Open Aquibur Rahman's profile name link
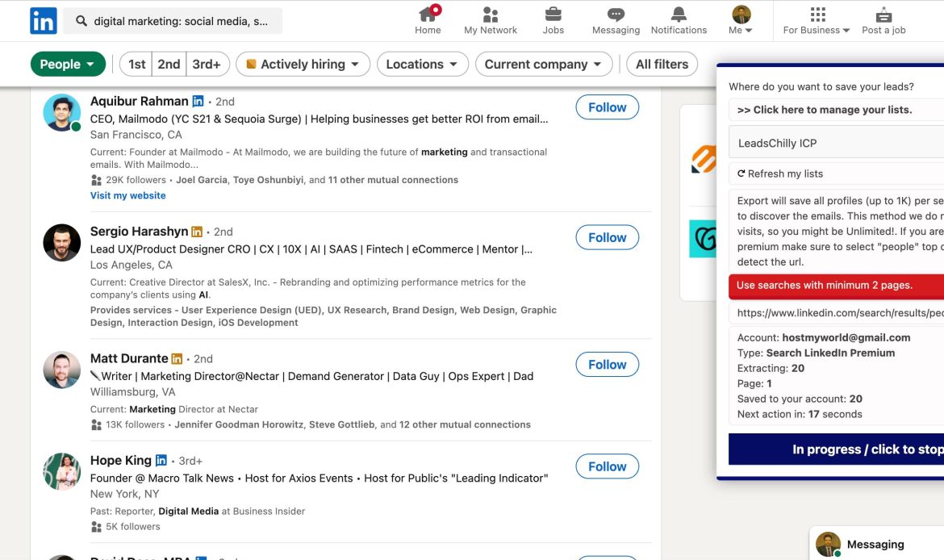944x560 pixels. click(139, 101)
